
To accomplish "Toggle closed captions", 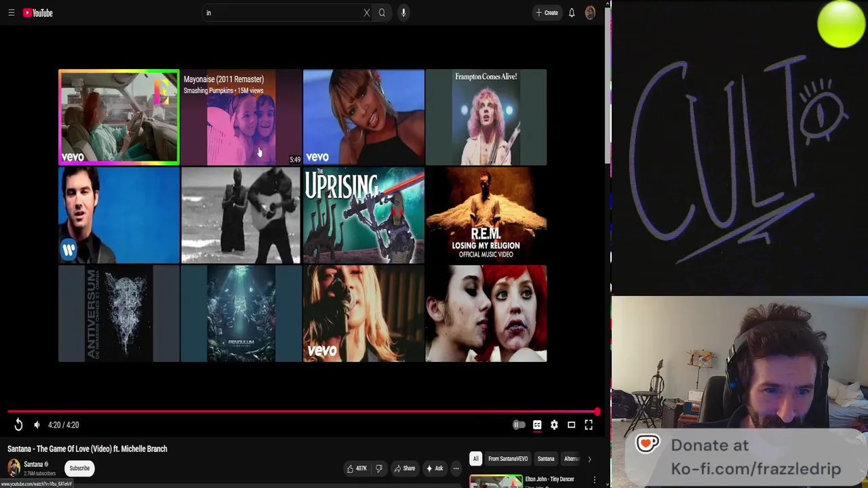I will pos(537,425).
